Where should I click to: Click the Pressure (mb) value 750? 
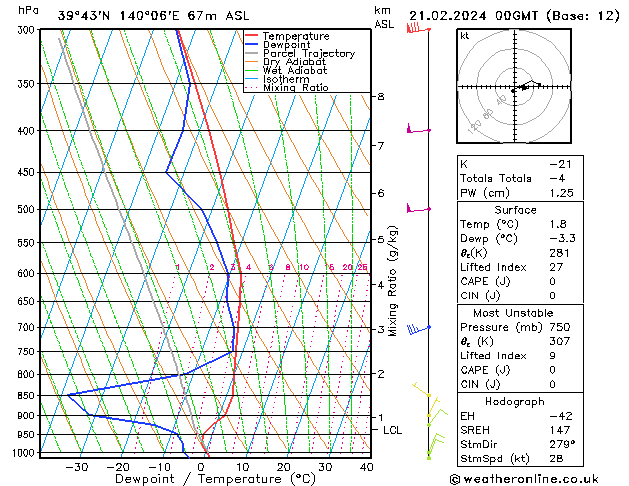click(x=560, y=327)
